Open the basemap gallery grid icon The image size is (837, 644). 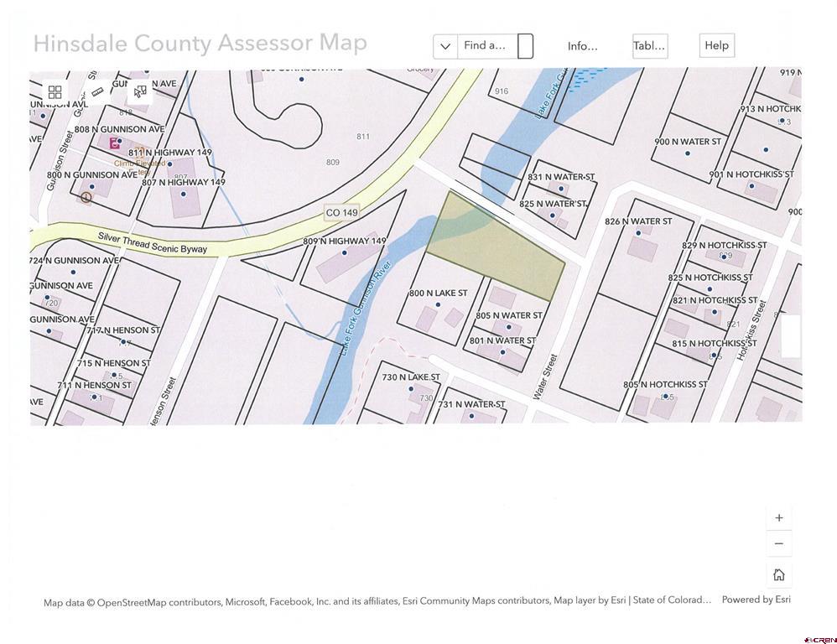click(55, 92)
